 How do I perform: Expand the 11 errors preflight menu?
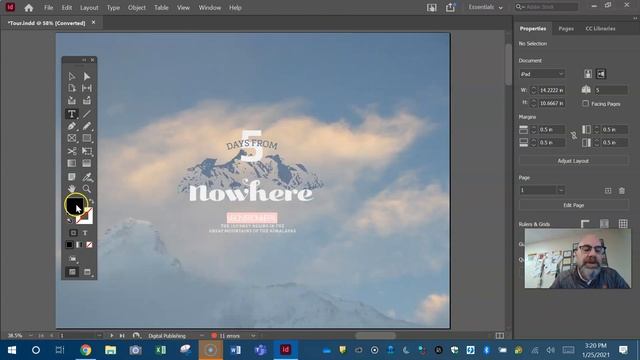point(253,336)
